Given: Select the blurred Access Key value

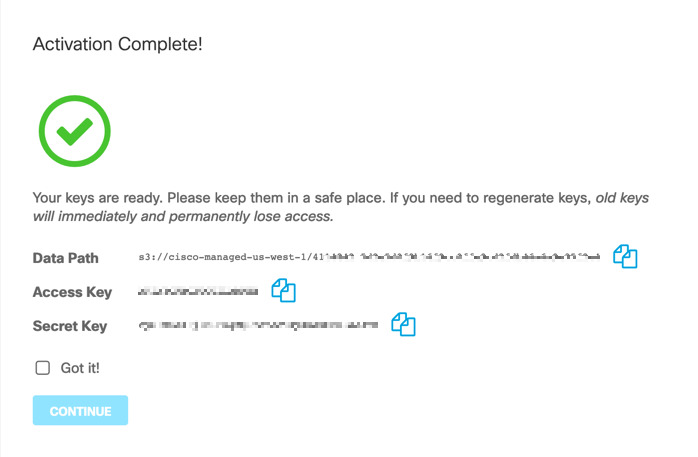Looking at the screenshot, I should pos(197,292).
